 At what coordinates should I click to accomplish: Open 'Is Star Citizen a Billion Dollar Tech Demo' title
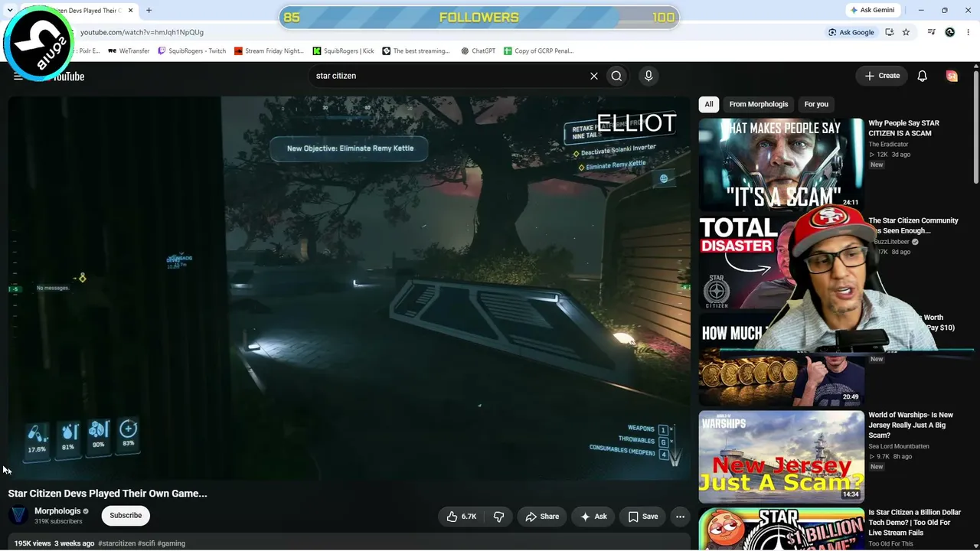pyautogui.click(x=914, y=523)
